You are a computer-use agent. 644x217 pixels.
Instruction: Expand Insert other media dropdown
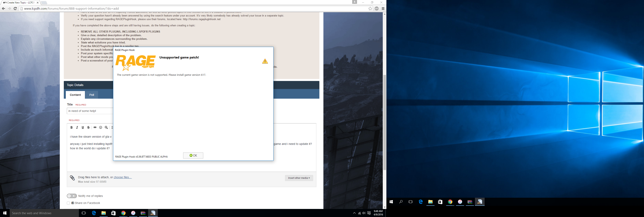click(299, 178)
